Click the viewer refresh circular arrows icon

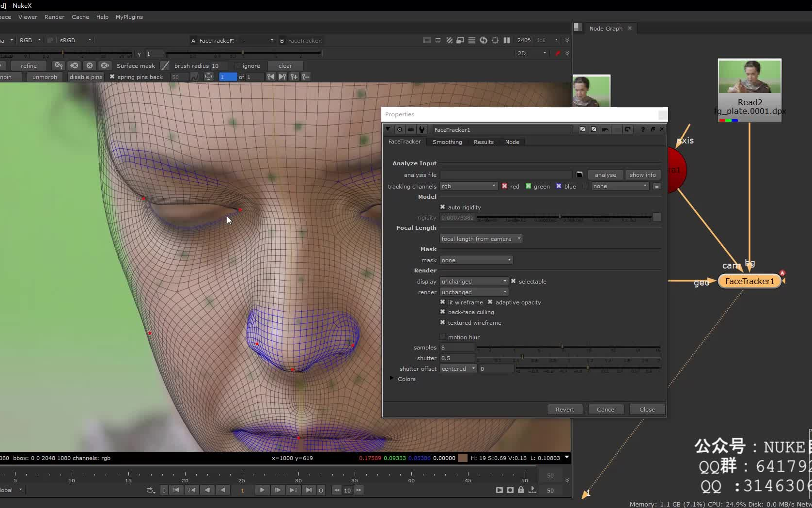click(483, 40)
